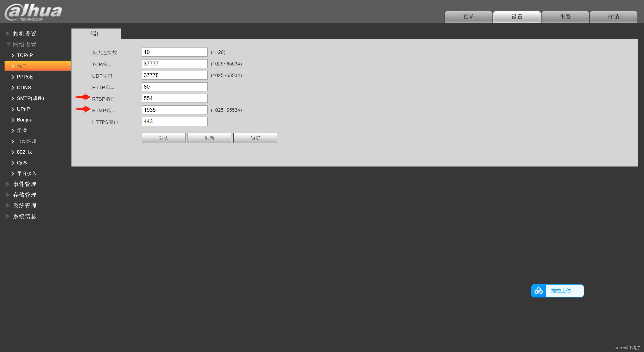The image size is (644, 352).
Task: Select the PPPoE menu item
Action: pyautogui.click(x=25, y=77)
